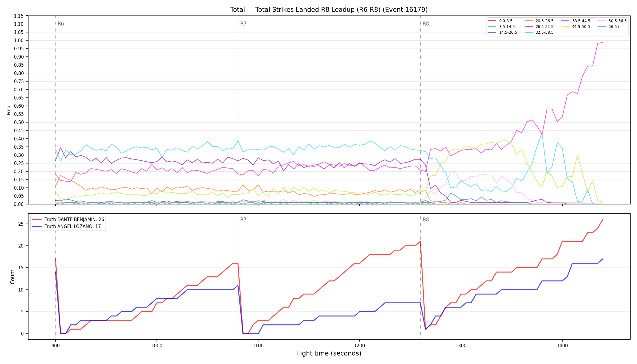This screenshot has height=364, width=637.
Task: Click the 0.35 tick on Prob axis
Action: tap(19, 147)
